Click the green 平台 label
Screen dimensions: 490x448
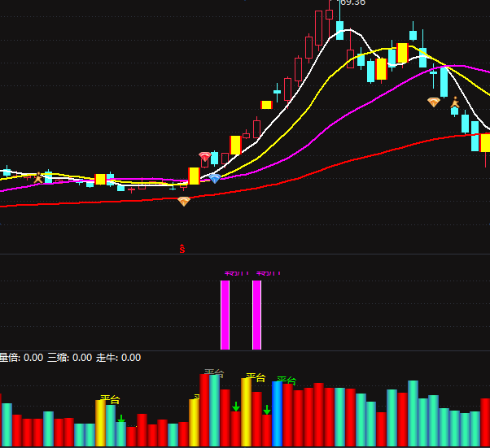[287, 381]
